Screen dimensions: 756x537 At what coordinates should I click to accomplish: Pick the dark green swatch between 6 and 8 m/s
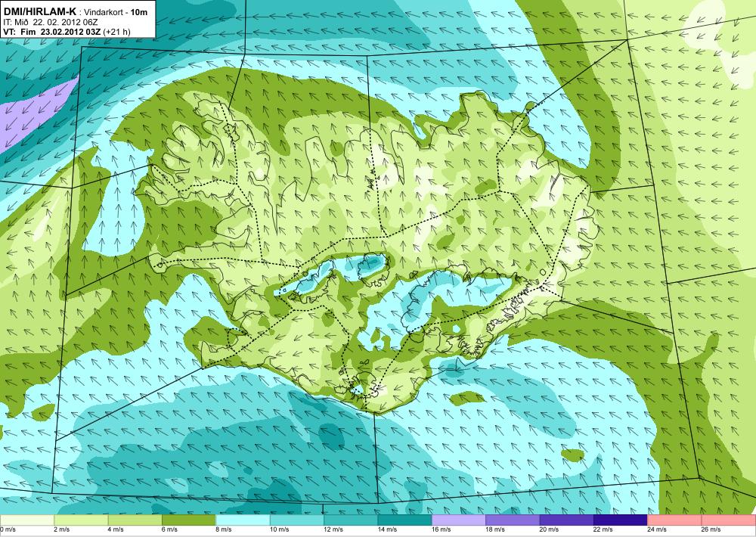pyautogui.click(x=189, y=520)
